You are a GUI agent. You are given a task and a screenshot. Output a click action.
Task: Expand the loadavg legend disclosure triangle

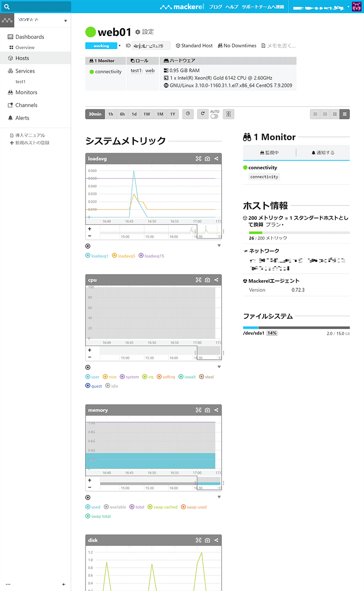(219, 246)
